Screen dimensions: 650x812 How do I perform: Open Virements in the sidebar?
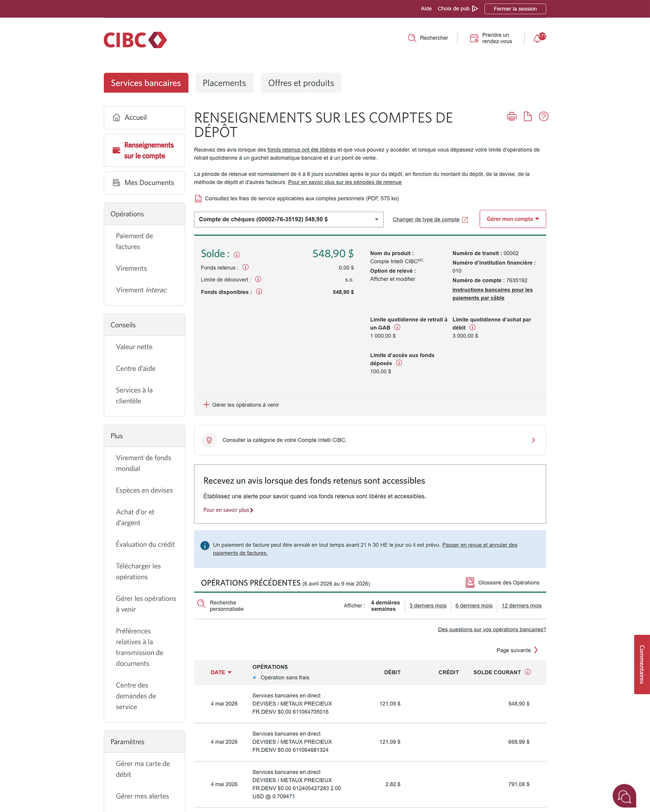(x=131, y=268)
